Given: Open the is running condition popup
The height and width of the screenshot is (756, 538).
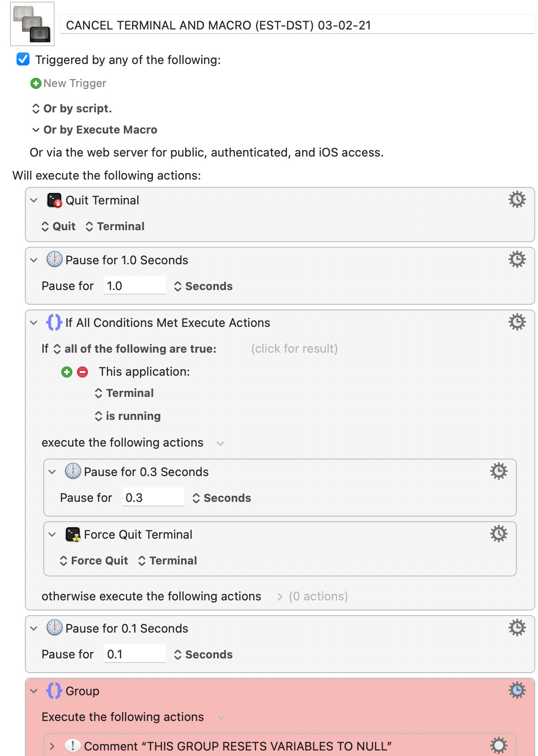Looking at the screenshot, I should pyautogui.click(x=128, y=416).
